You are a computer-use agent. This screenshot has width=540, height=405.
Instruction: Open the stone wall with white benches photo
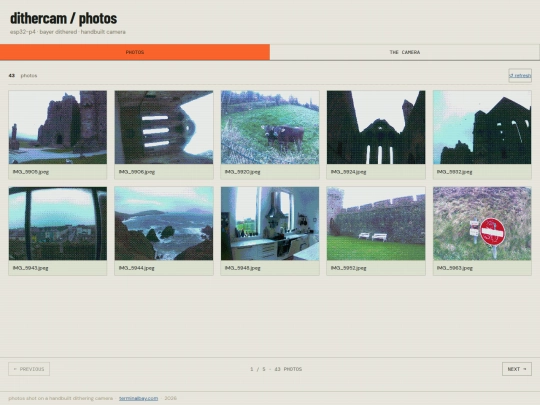click(376, 224)
